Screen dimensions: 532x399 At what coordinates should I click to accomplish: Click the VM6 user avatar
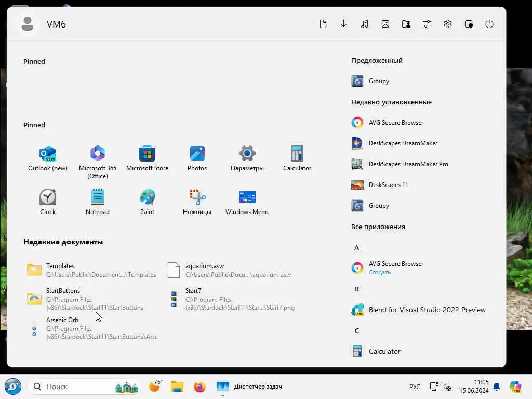coord(28,24)
